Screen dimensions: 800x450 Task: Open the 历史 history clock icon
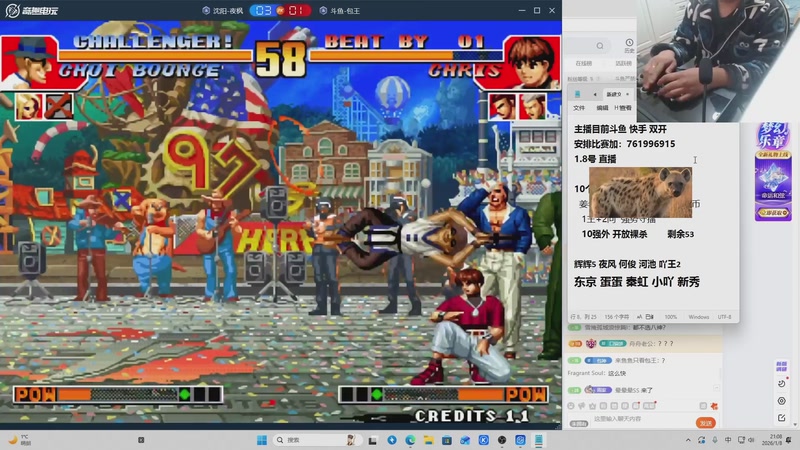pos(629,45)
